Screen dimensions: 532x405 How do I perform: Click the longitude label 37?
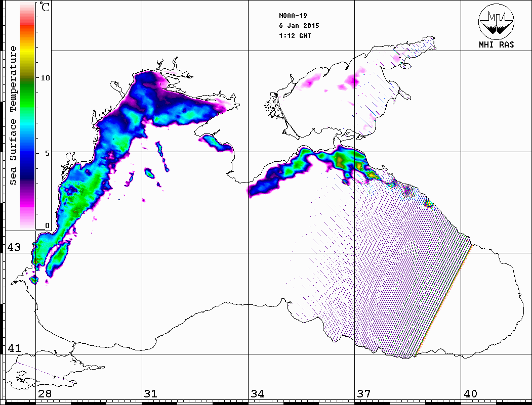pyautogui.click(x=363, y=394)
